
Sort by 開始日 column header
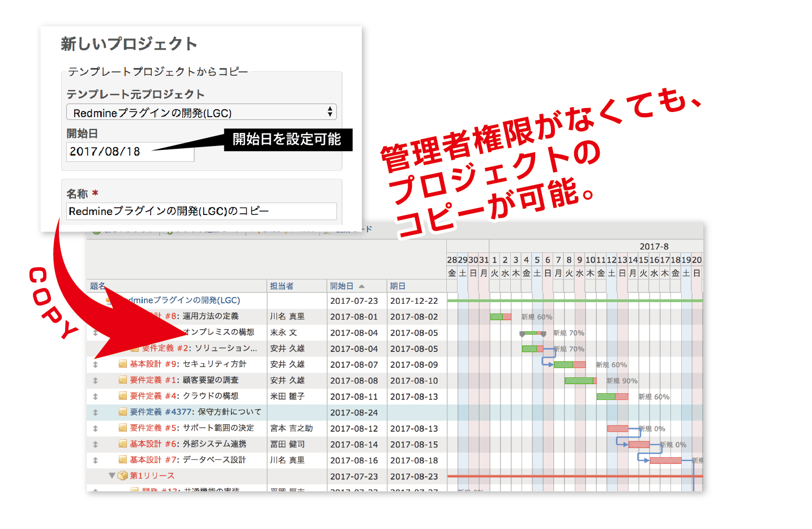point(341,286)
